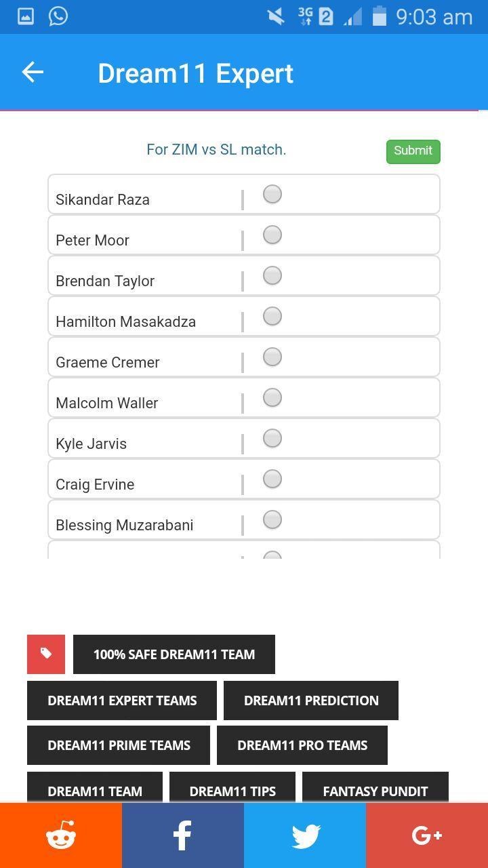Share via the Reddit icon

pyautogui.click(x=61, y=835)
